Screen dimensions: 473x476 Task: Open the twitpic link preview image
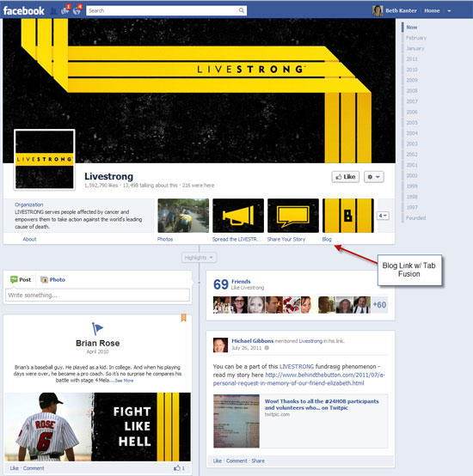tap(236, 421)
